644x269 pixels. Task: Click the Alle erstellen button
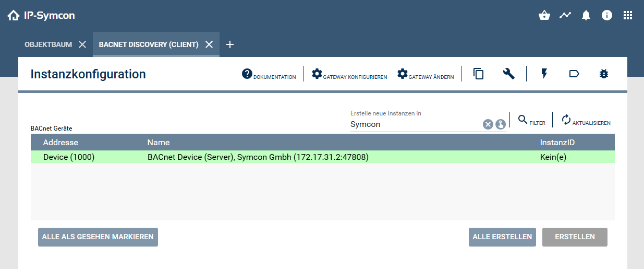coord(502,237)
